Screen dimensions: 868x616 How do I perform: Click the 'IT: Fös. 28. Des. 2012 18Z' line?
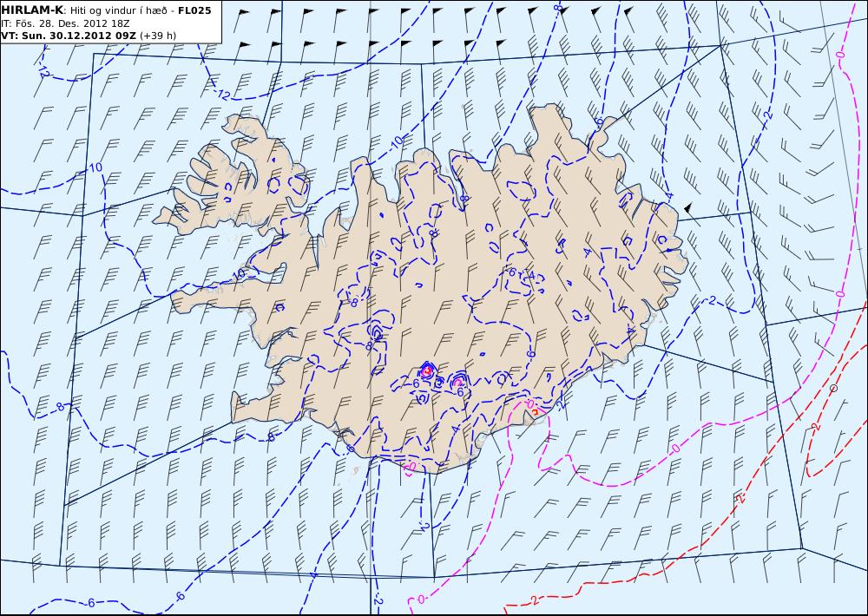(x=65, y=23)
